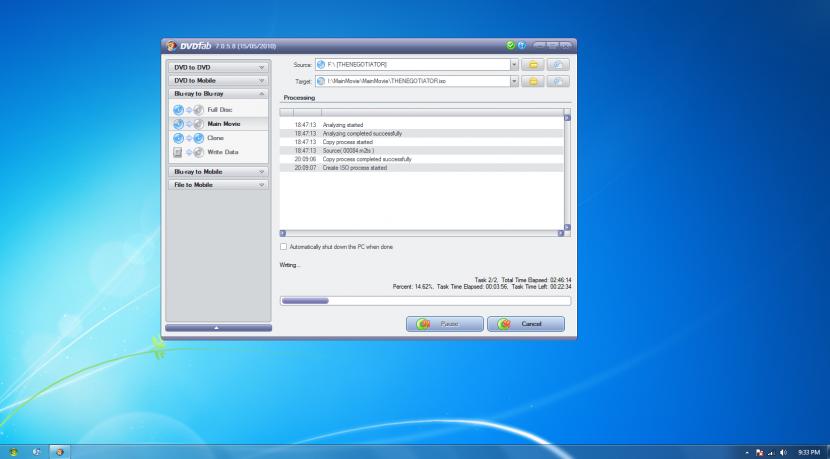830x459 pixels.
Task: Open the pinned browser icon on taskbar
Action: pyautogui.click(x=37, y=452)
